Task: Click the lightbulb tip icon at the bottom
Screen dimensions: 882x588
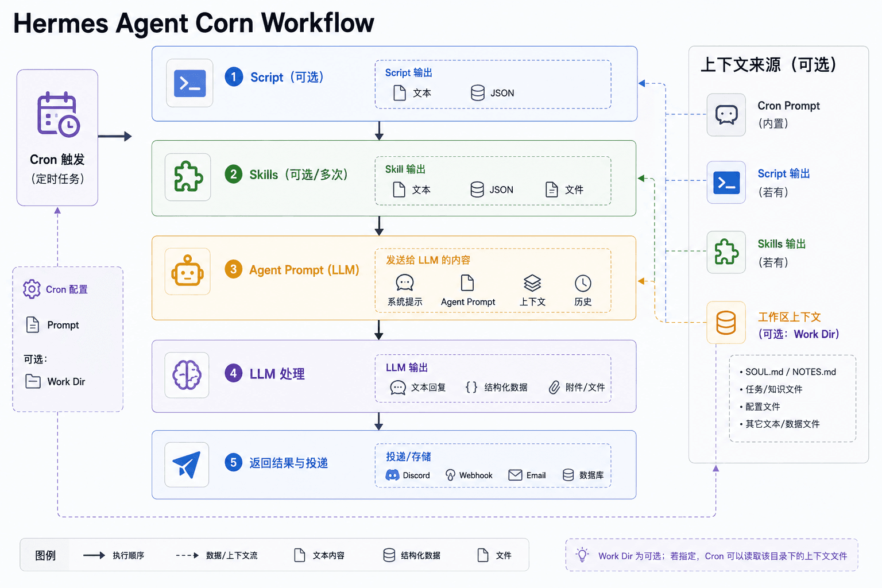Action: 583,555
